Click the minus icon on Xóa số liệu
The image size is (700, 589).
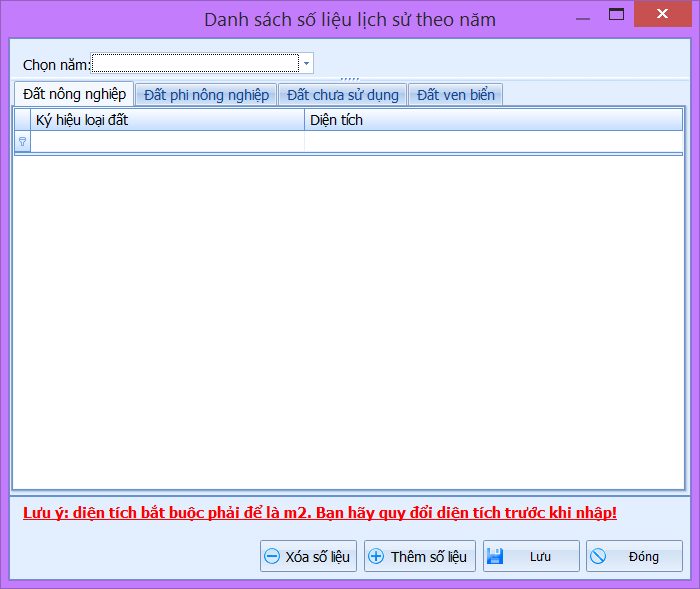272,557
